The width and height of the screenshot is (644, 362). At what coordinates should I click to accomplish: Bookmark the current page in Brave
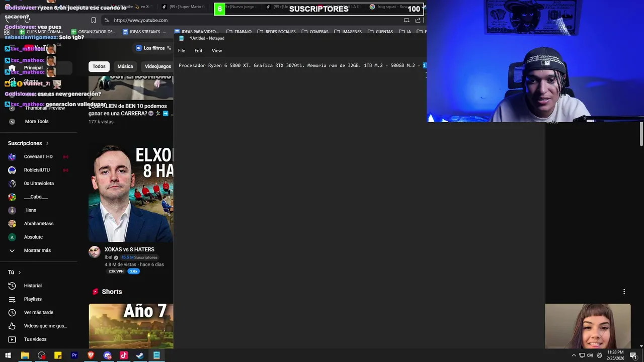[94, 20]
